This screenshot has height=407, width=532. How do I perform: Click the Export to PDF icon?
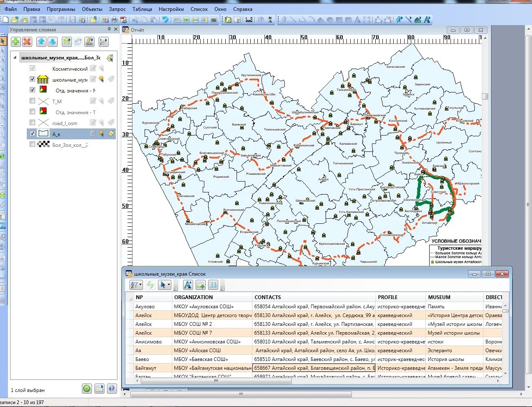point(123,20)
